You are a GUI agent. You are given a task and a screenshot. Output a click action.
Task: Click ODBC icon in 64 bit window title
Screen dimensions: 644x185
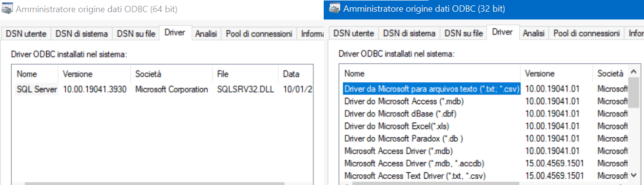pyautogui.click(x=7, y=8)
